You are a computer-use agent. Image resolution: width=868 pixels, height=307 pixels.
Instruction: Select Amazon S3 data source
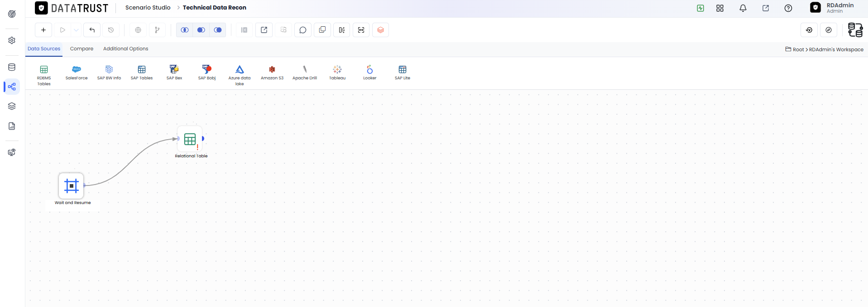tap(272, 73)
